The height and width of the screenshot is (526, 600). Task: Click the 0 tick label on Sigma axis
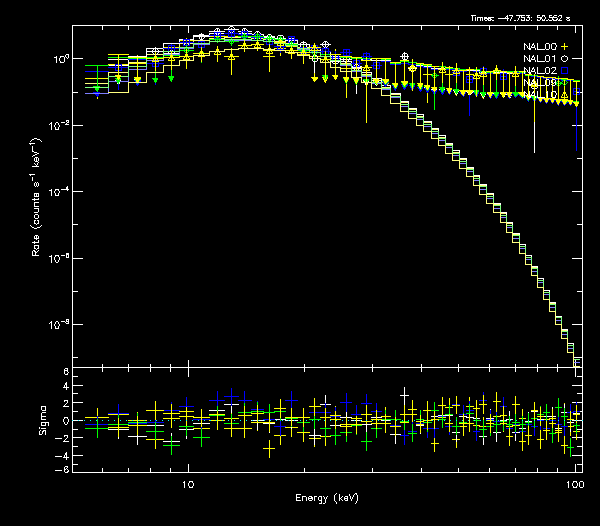click(66, 421)
